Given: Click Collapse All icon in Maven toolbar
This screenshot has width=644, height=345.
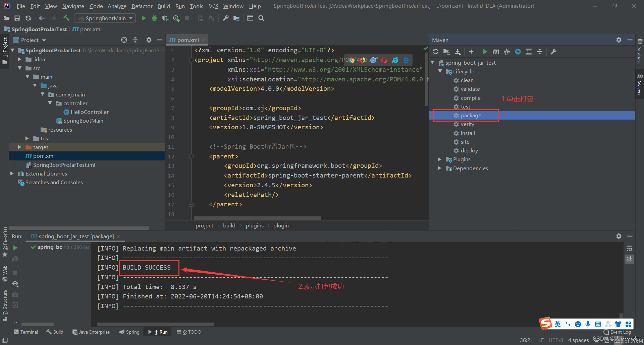Looking at the screenshot, I should click(540, 52).
